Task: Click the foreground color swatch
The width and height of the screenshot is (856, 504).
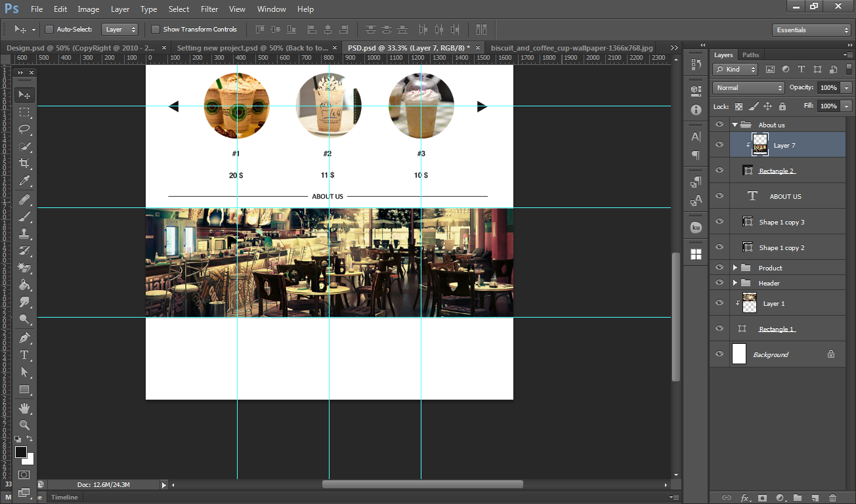Action: click(21, 452)
